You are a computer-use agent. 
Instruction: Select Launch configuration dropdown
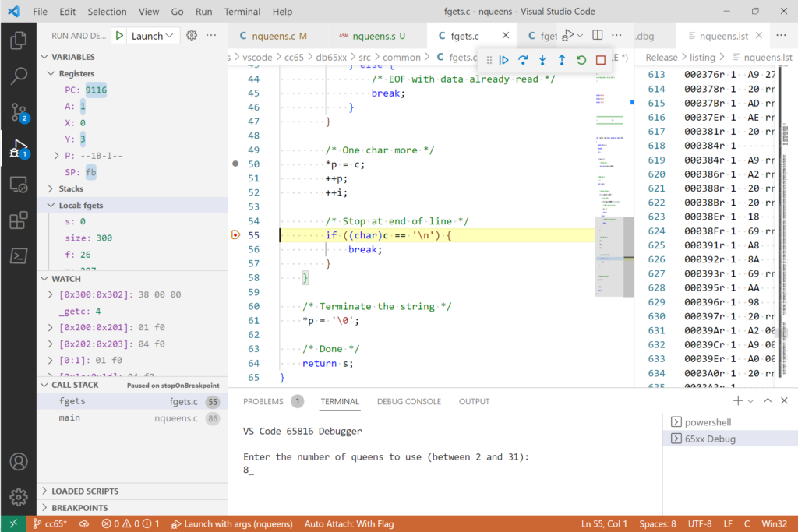pyautogui.click(x=152, y=36)
